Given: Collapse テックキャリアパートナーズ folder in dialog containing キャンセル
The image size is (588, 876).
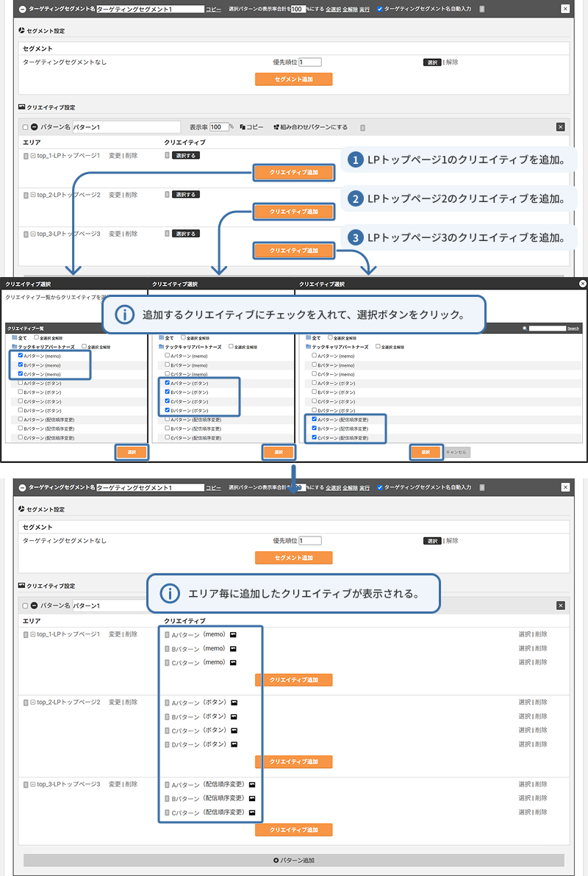Looking at the screenshot, I should [309, 347].
